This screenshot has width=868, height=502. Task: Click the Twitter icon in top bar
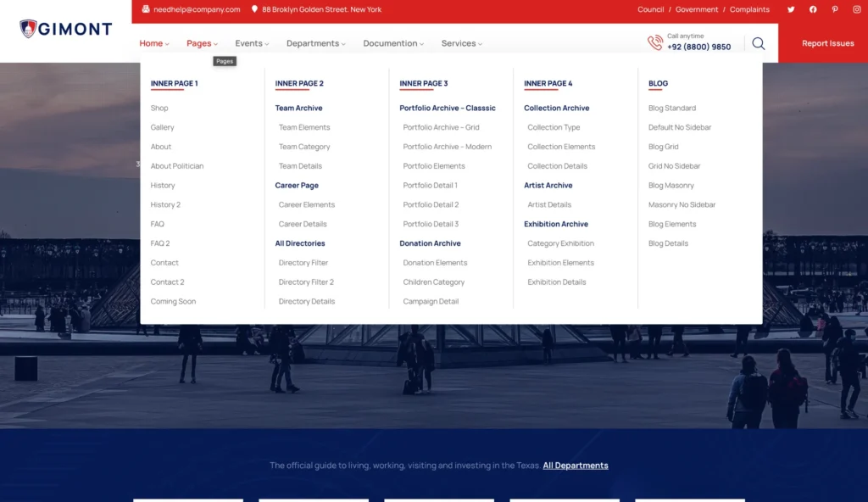point(791,9)
